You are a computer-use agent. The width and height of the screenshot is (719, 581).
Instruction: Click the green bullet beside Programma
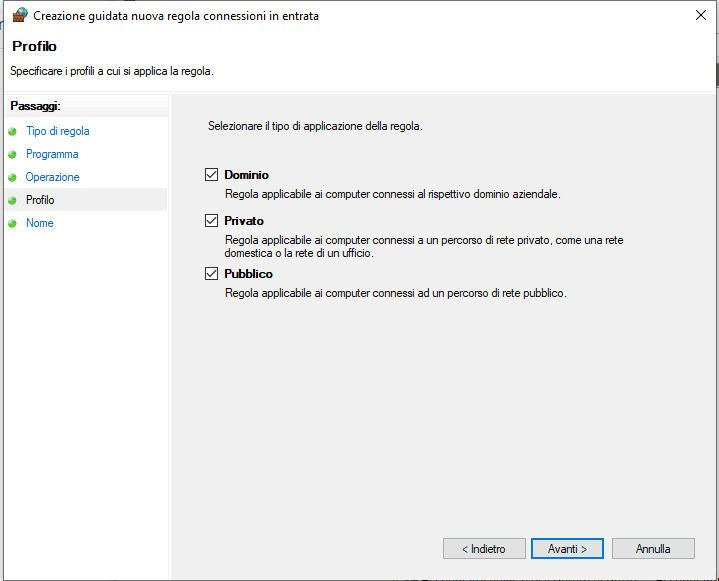point(12,154)
